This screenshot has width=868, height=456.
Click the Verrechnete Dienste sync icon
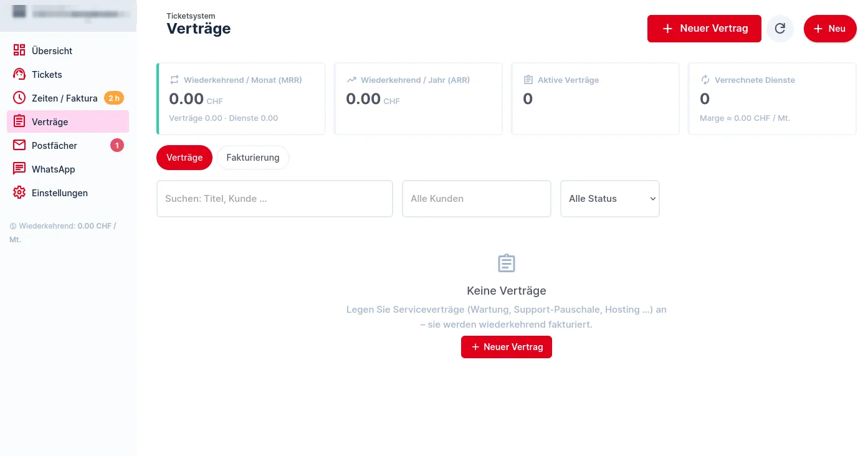point(705,80)
